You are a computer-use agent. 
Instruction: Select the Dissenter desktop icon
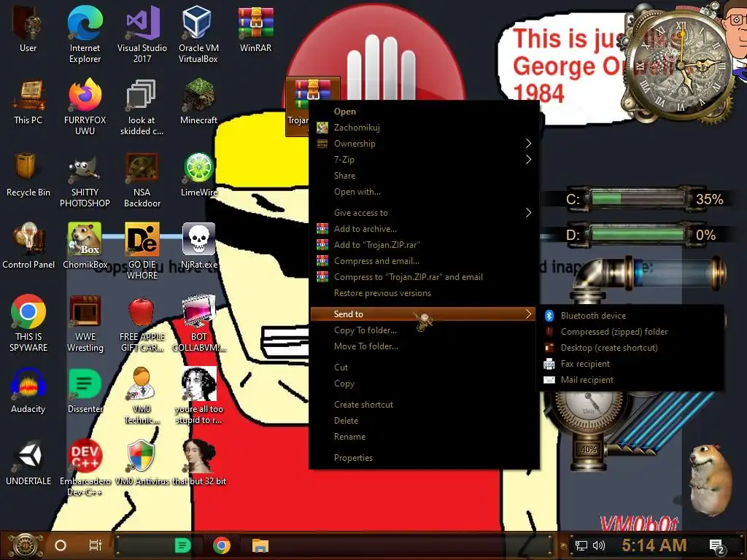tap(85, 391)
